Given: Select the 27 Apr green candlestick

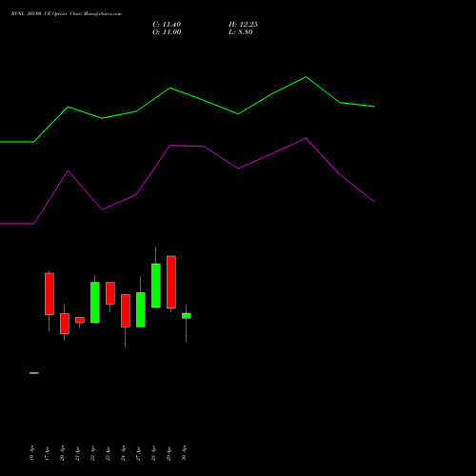Looking at the screenshot, I should [x=141, y=309].
